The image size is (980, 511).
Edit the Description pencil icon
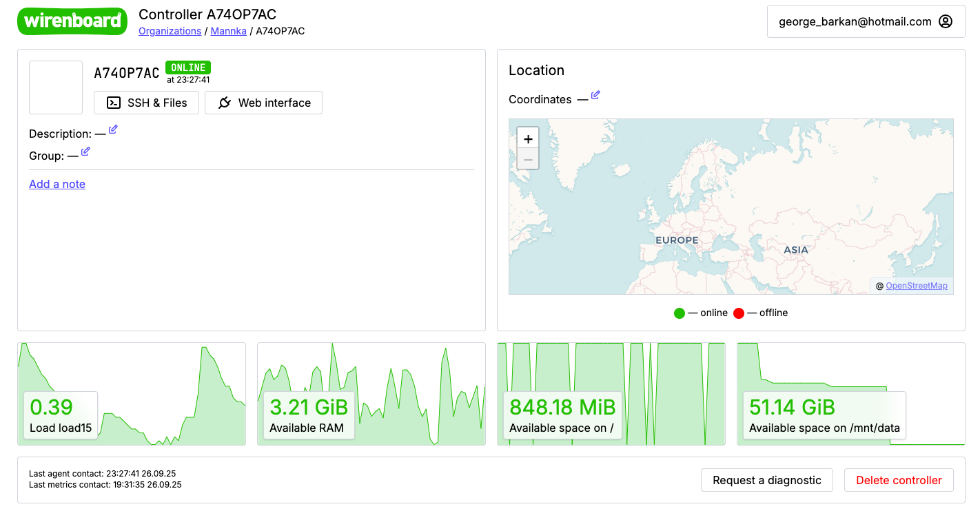[x=113, y=129]
